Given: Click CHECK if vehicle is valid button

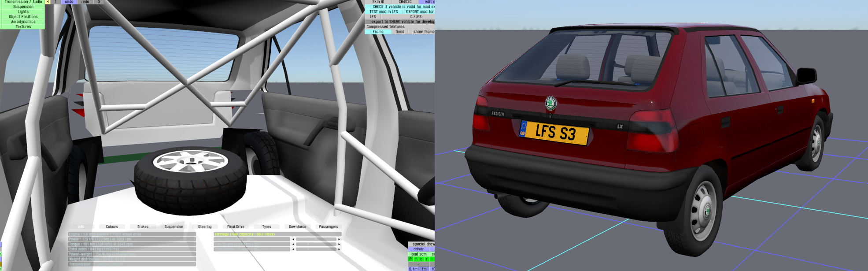Looking at the screenshot, I should pos(400,7).
